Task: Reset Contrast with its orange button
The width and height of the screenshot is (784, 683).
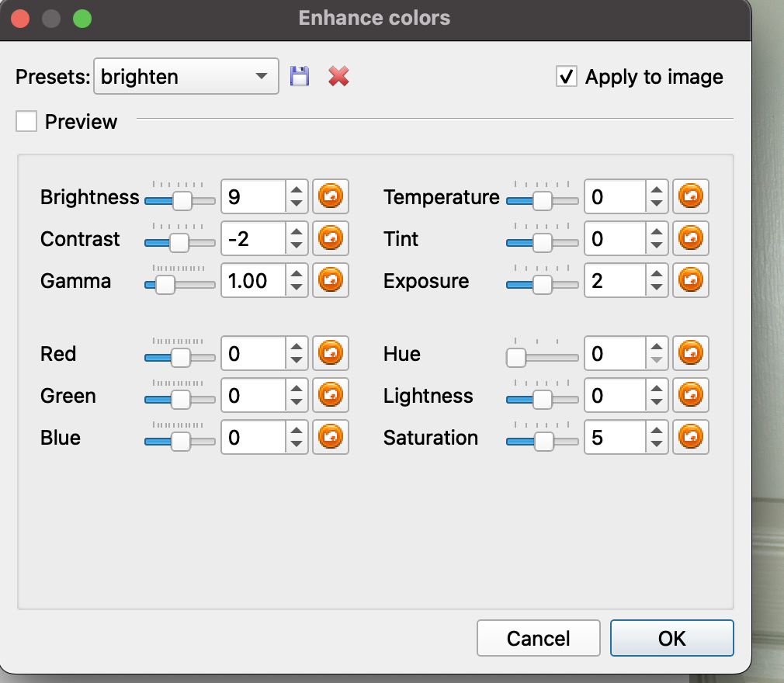Action: [331, 239]
